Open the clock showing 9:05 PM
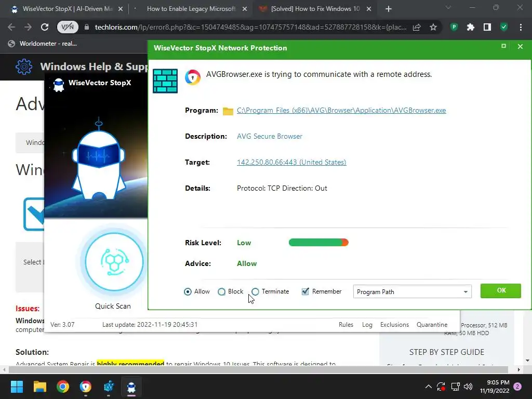532x399 pixels. (495, 387)
